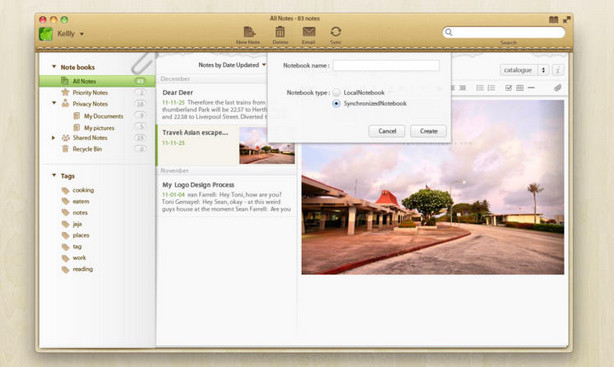
Task: Insert a horizontal rule line
Action: [531, 88]
